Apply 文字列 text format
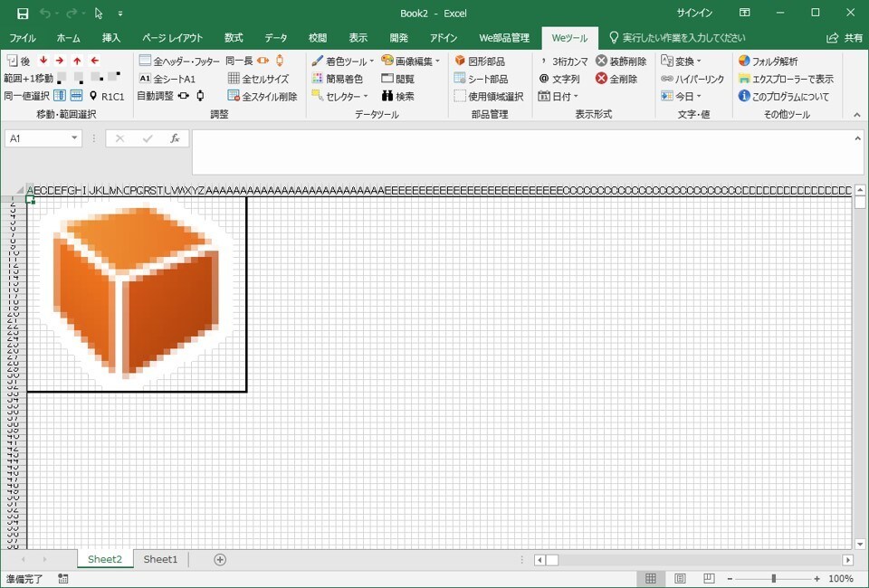 click(559, 79)
